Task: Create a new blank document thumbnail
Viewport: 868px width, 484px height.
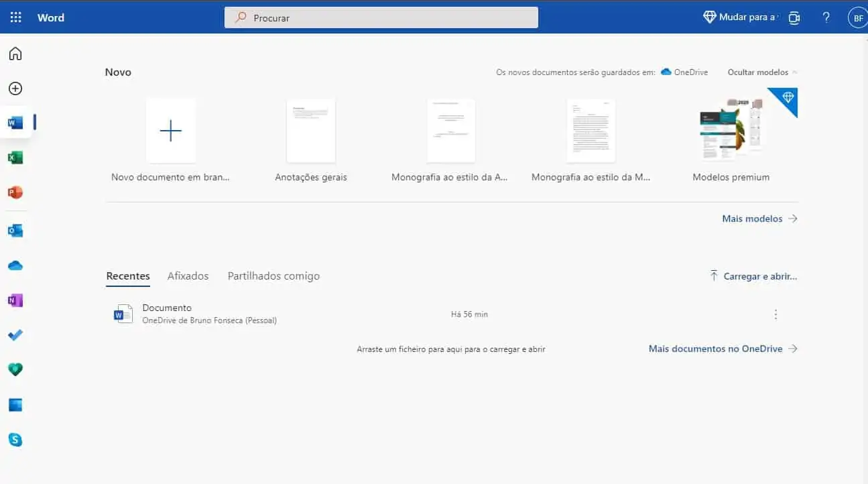Action: [x=171, y=131]
